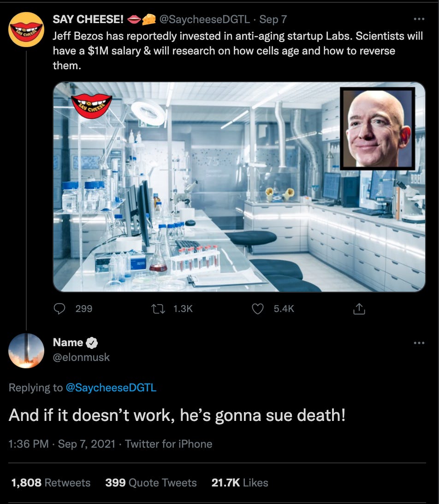Open the rocket launch profile avatar
439x504 pixels.
26,350
